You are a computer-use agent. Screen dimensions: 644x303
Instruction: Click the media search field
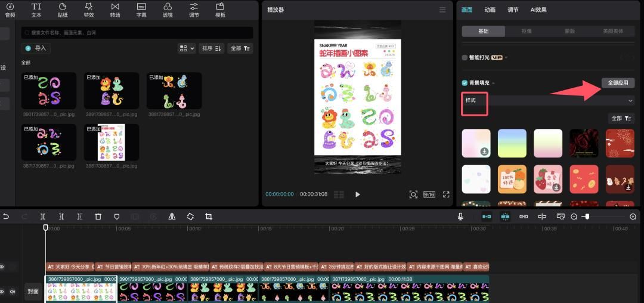pyautogui.click(x=137, y=32)
